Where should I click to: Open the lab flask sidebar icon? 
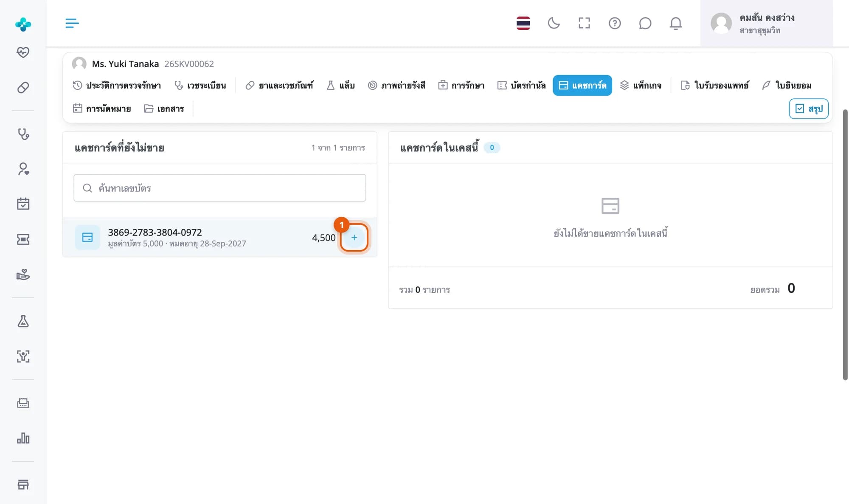tap(23, 321)
